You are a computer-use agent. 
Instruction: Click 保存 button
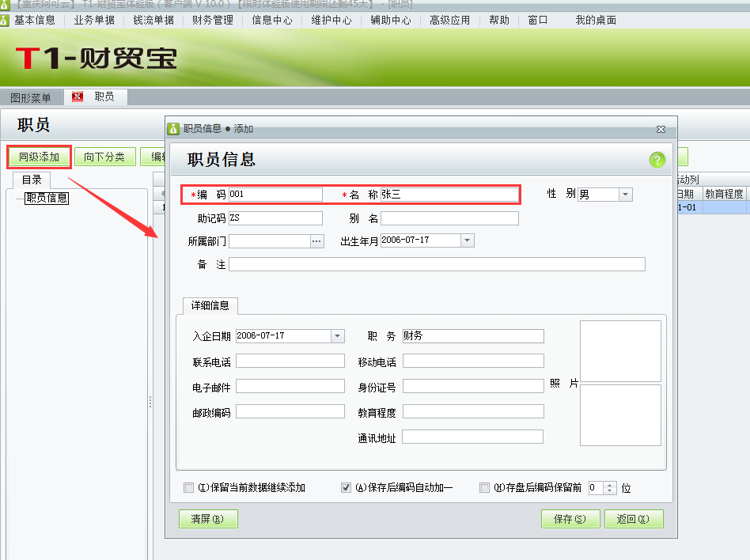point(570,519)
